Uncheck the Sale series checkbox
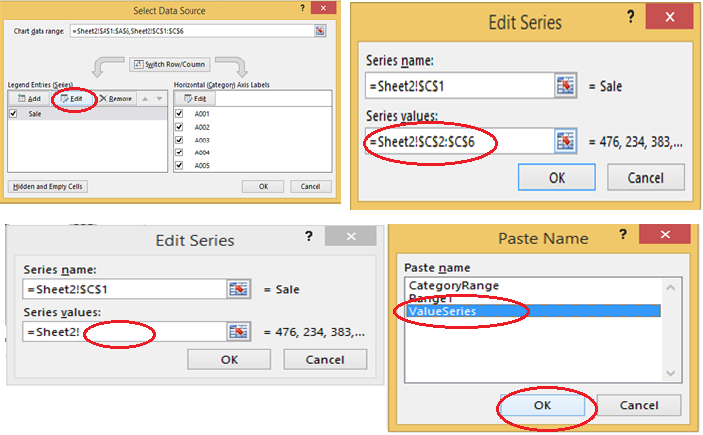Image resolution: width=703 pixels, height=435 pixels. pyautogui.click(x=13, y=115)
